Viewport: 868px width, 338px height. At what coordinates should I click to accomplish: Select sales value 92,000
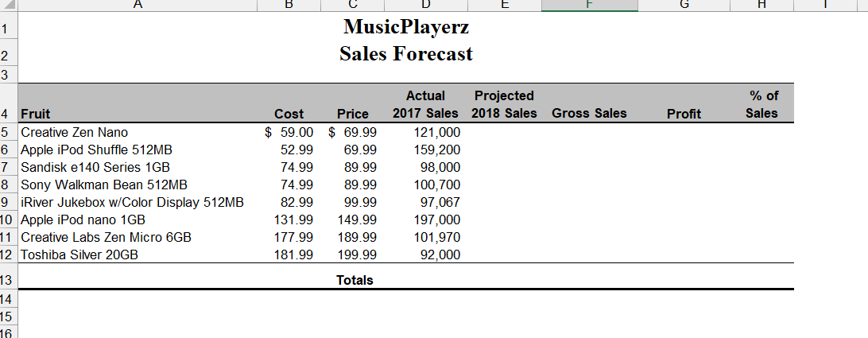[426, 254]
